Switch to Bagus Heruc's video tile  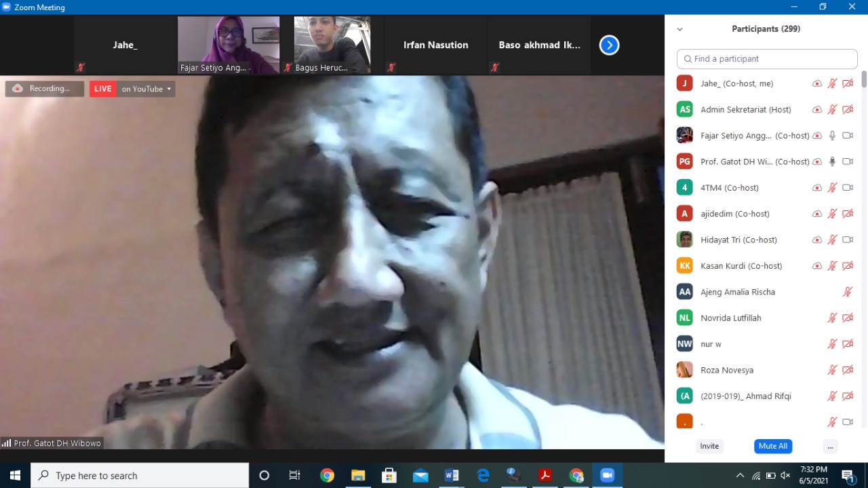[332, 45]
